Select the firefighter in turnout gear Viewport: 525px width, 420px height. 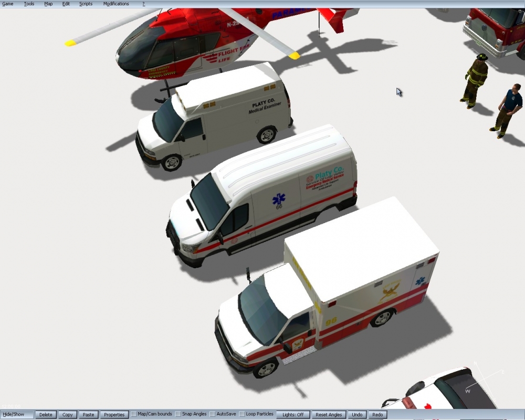click(x=475, y=80)
